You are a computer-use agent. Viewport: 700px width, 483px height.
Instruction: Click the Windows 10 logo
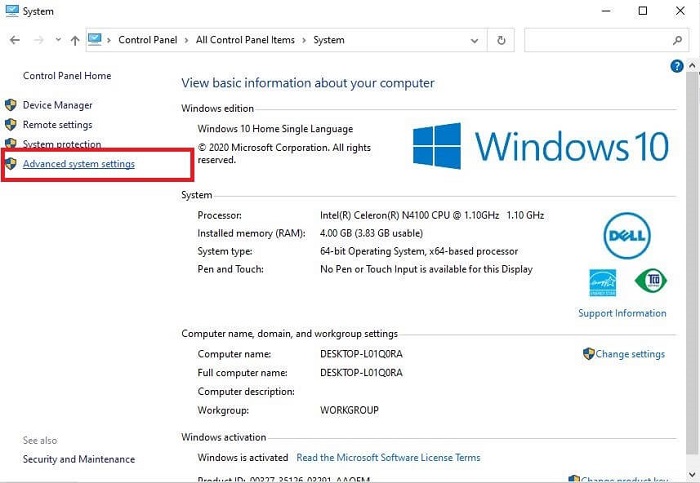click(x=540, y=146)
